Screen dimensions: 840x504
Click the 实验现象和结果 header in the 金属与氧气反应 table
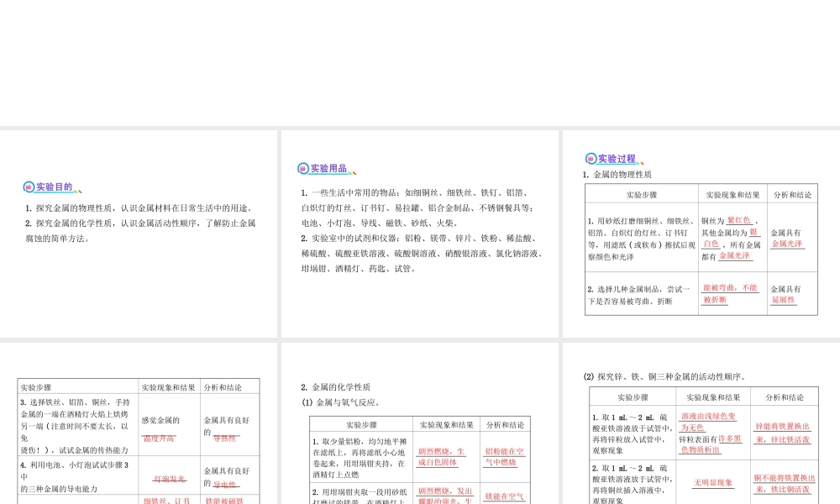point(446,425)
